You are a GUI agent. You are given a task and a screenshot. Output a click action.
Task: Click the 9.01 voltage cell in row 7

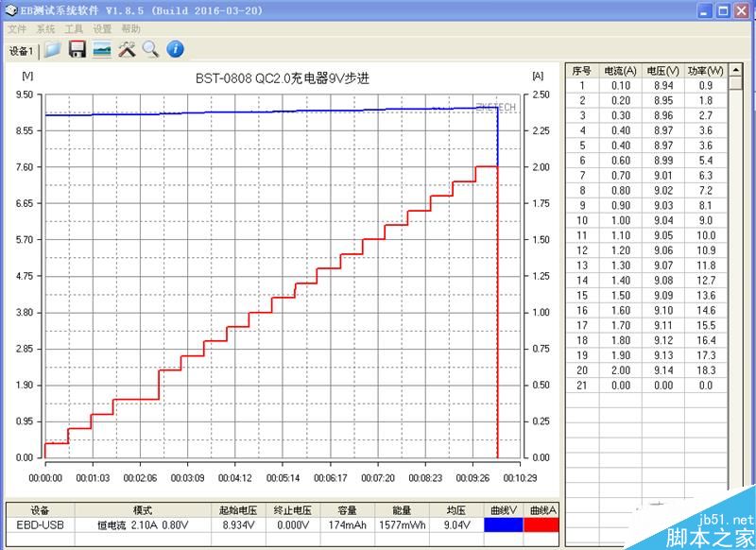(x=663, y=176)
